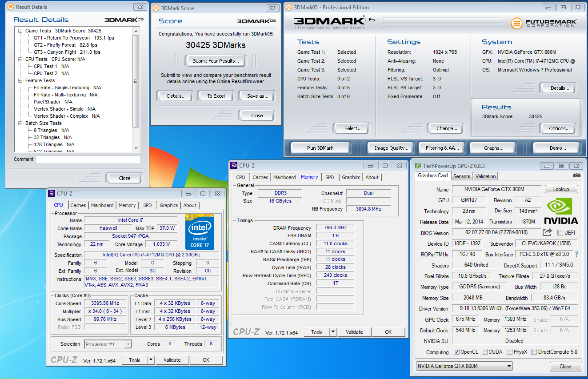Viewport: 588px width, 379px height.
Task: Click the 3DMark Score window title icon
Action: click(x=156, y=8)
